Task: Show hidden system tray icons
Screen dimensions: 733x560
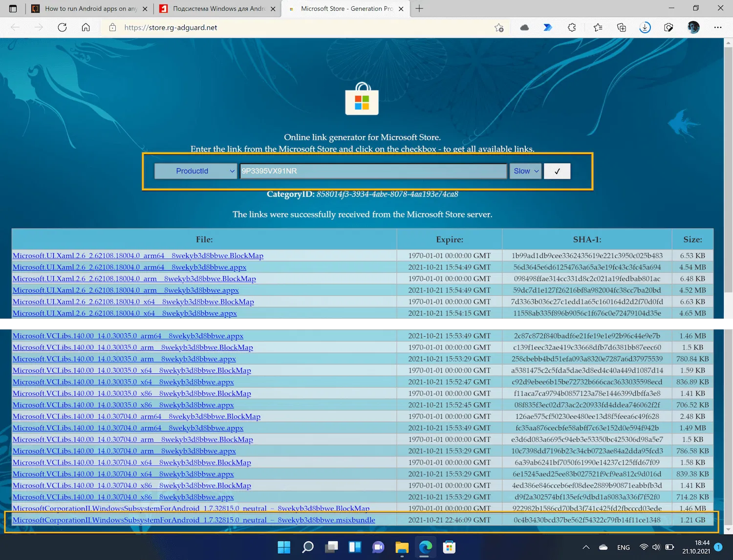Action: tap(586, 547)
